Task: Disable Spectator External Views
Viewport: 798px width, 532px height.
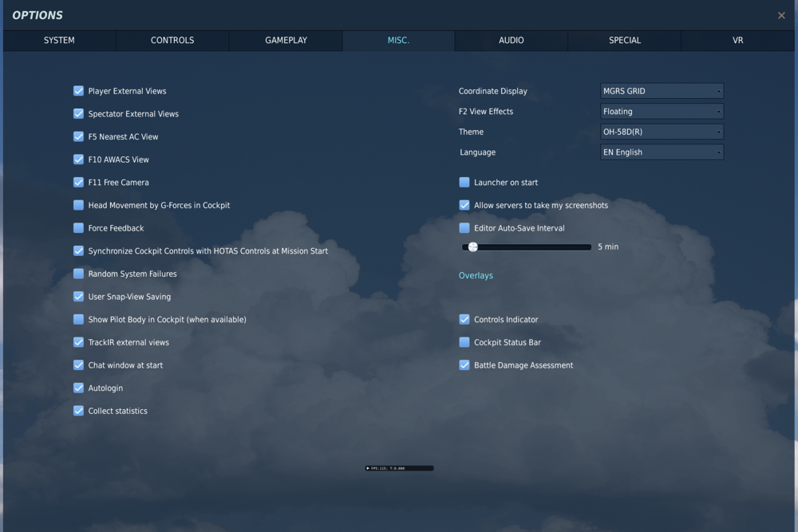Action: (x=78, y=113)
